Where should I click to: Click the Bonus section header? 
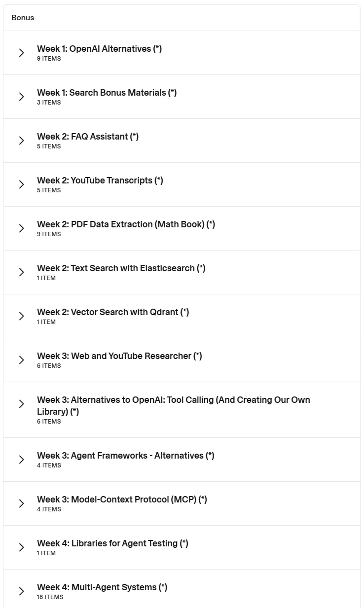23,18
